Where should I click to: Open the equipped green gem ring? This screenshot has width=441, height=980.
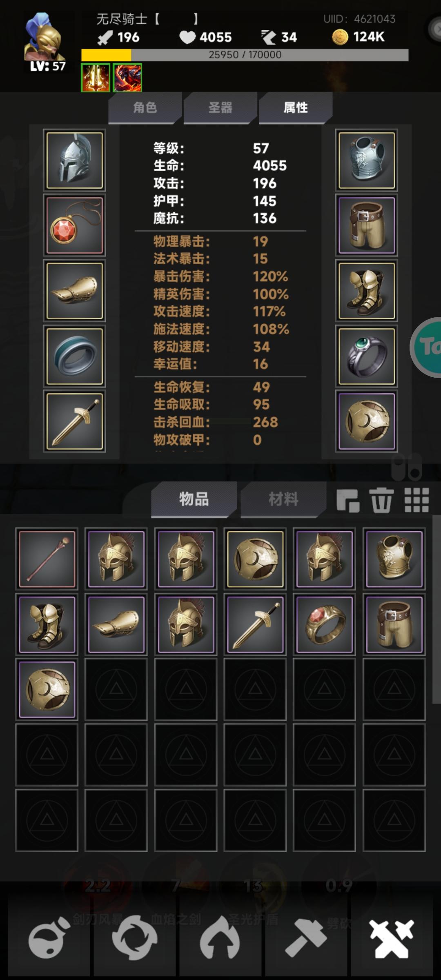tap(366, 356)
